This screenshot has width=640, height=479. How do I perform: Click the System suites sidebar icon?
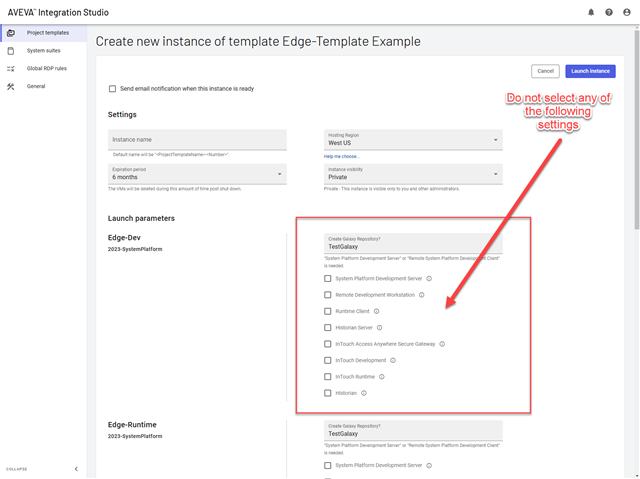point(11,51)
